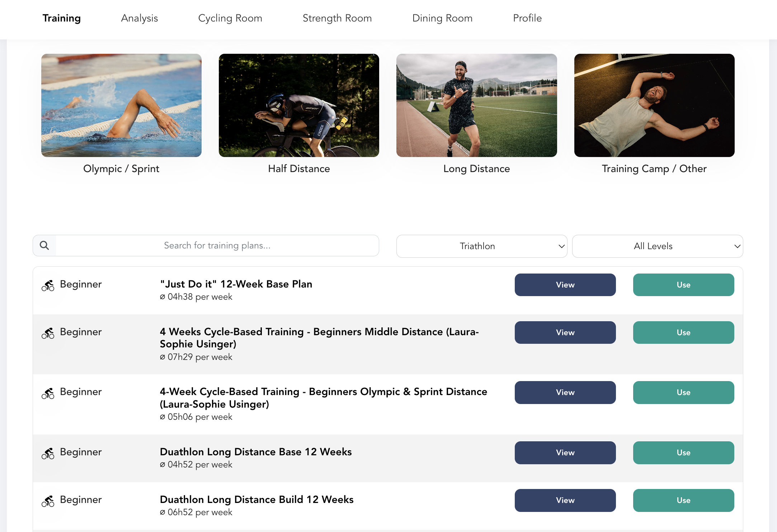
Task: Use the Duathlon Long Distance Base plan
Action: pos(683,453)
